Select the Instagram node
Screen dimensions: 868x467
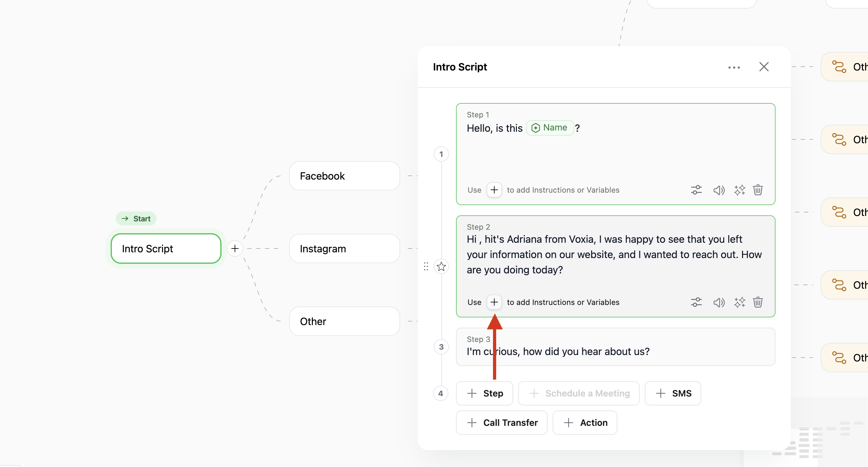click(x=344, y=248)
